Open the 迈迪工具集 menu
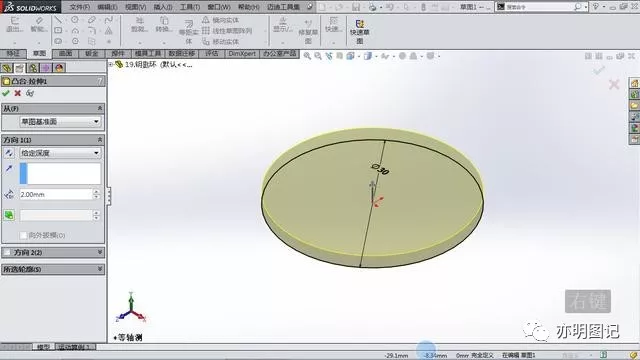The width and height of the screenshot is (640, 360). [283, 7]
